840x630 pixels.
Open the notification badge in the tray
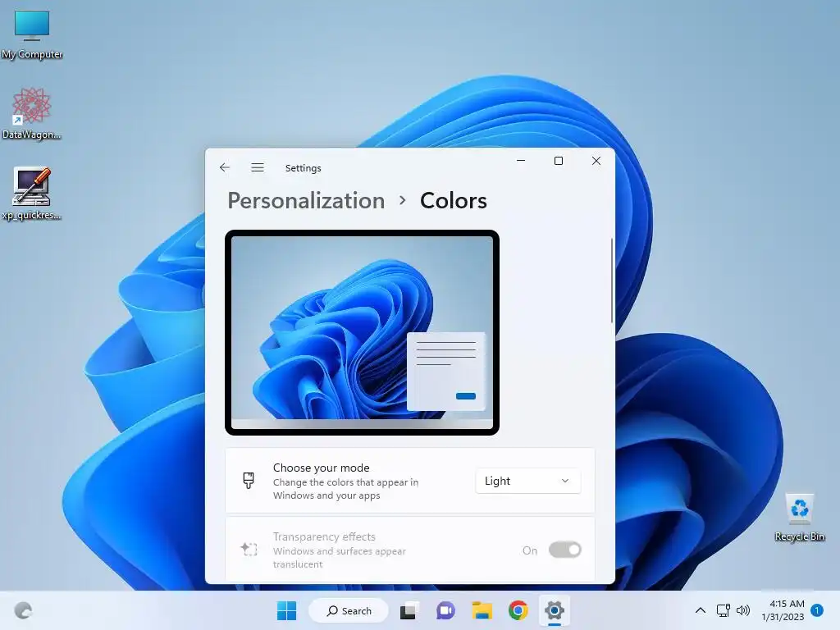817,610
